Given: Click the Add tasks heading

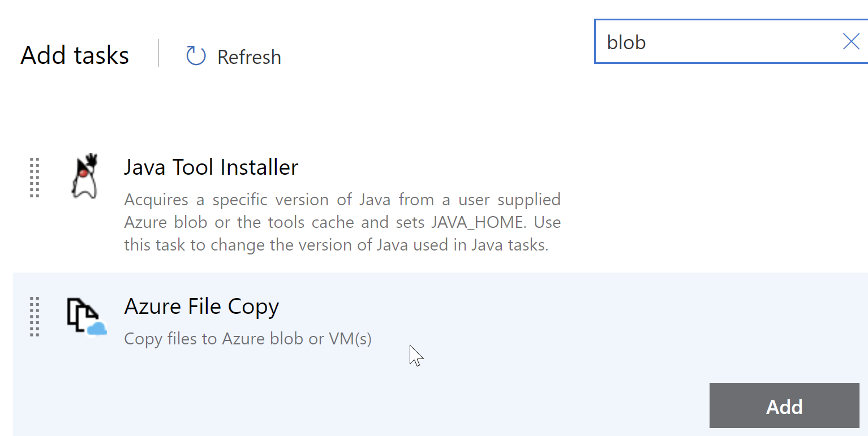Looking at the screenshot, I should click(74, 55).
